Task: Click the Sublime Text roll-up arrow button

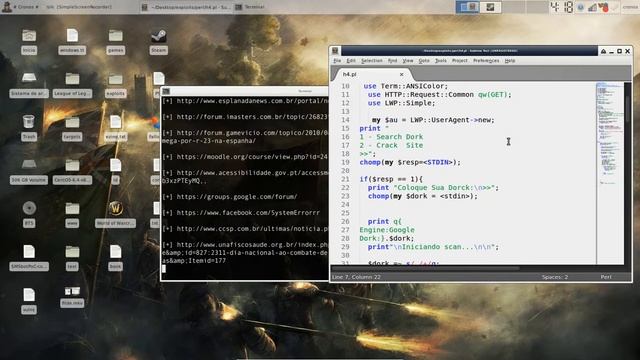Action: [x=603, y=51]
